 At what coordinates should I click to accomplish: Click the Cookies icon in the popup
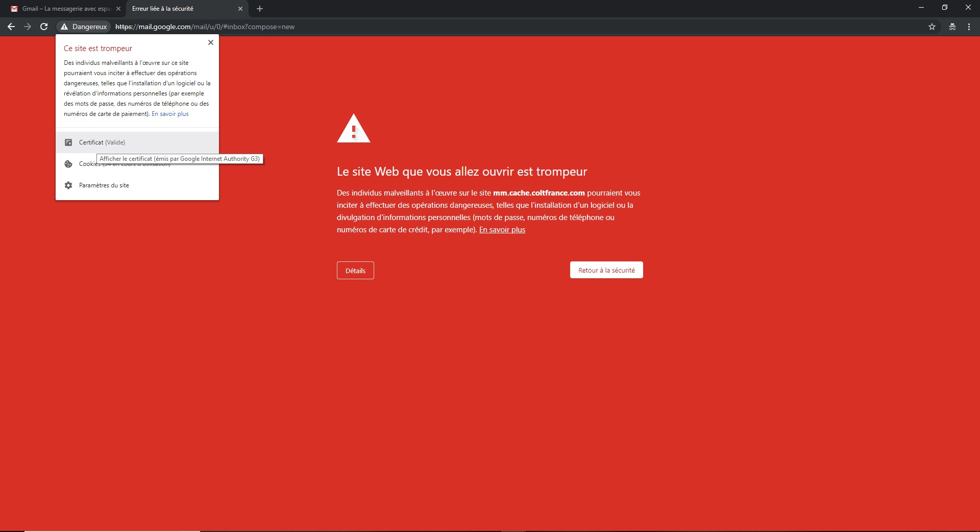pyautogui.click(x=68, y=164)
